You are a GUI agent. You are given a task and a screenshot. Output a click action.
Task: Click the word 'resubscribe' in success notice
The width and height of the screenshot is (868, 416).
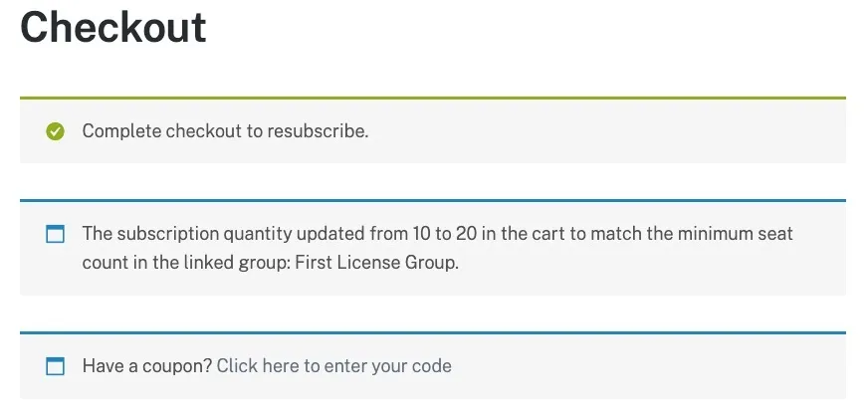tap(317, 131)
